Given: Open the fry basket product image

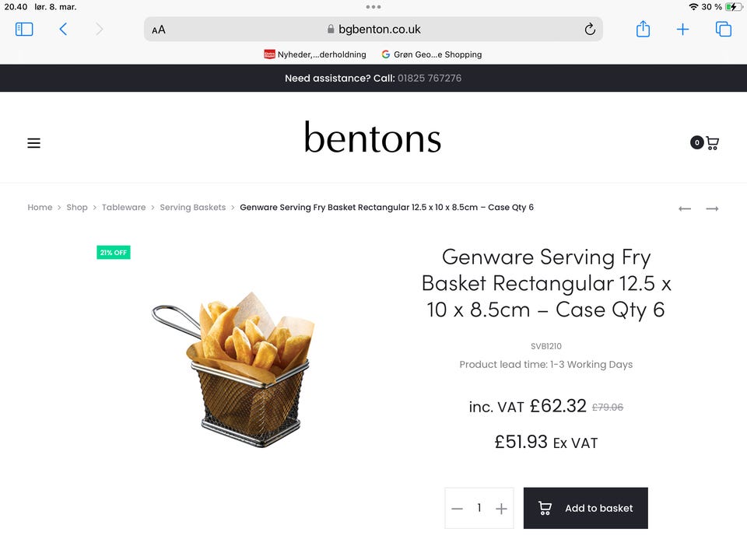Looking at the screenshot, I should click(x=233, y=366).
